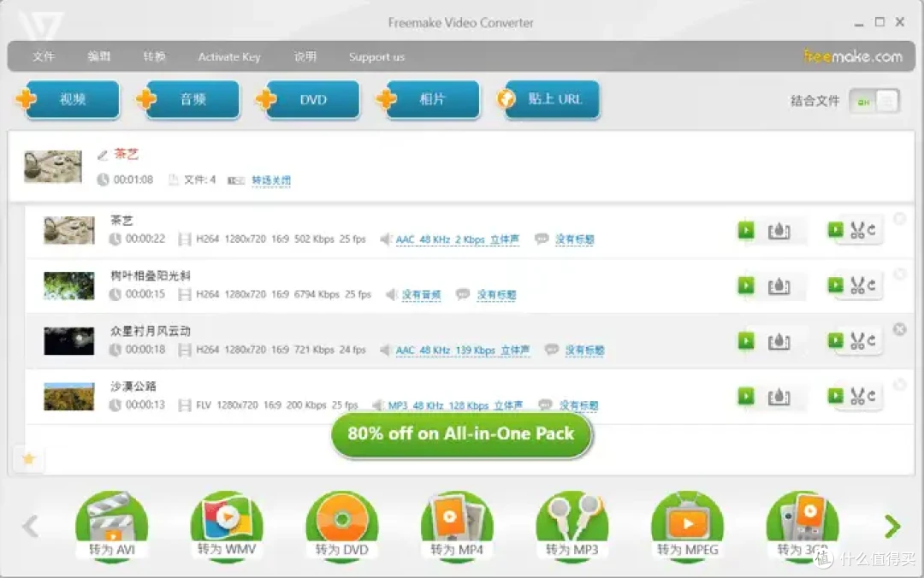
Task: Click the clip title 众星衬月风云动
Action: click(151, 331)
